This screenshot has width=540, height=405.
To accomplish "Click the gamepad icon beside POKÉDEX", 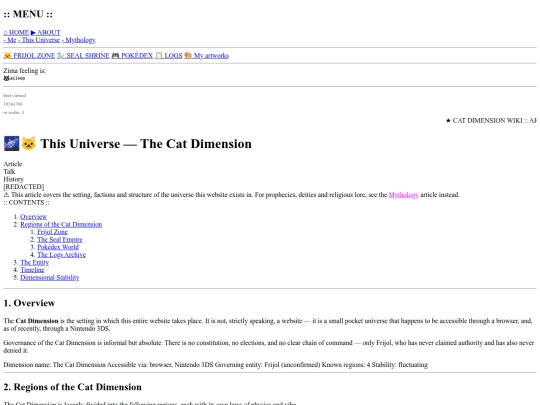I will tap(115, 55).
